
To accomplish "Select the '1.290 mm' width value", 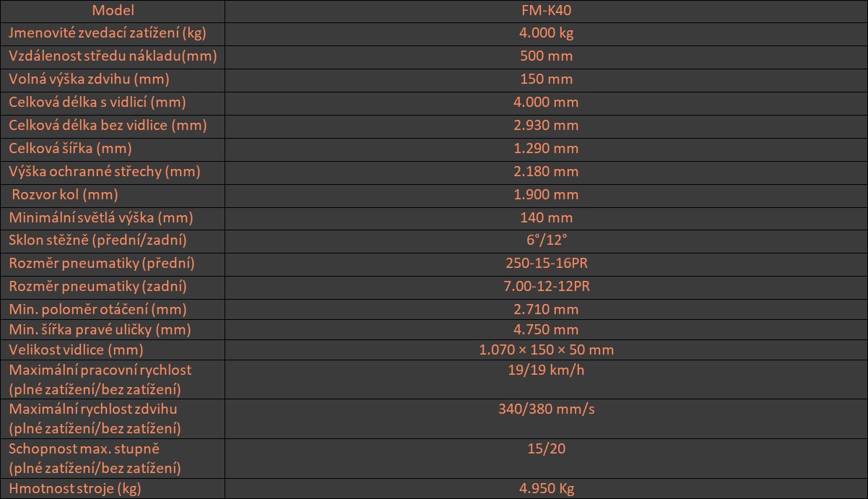I will [546, 148].
